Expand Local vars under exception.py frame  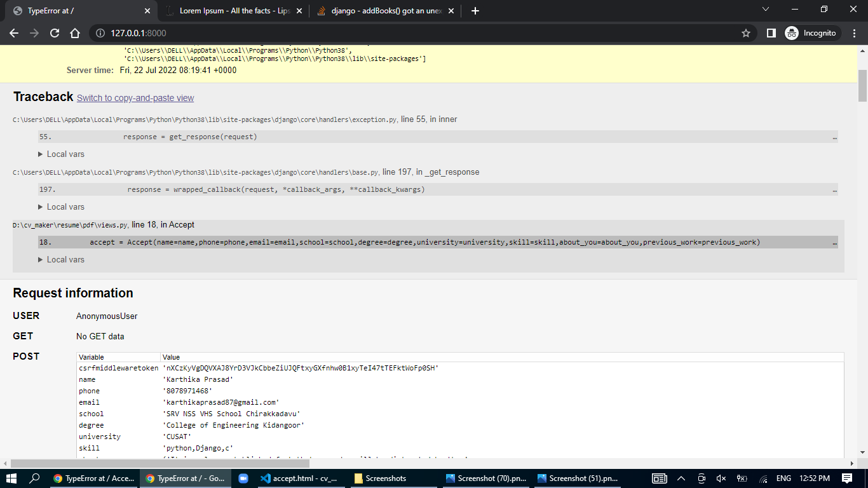[x=61, y=154]
